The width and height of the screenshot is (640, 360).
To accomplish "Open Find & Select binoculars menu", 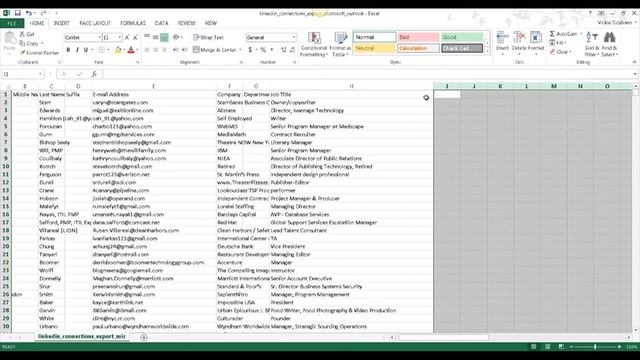I will click(609, 44).
